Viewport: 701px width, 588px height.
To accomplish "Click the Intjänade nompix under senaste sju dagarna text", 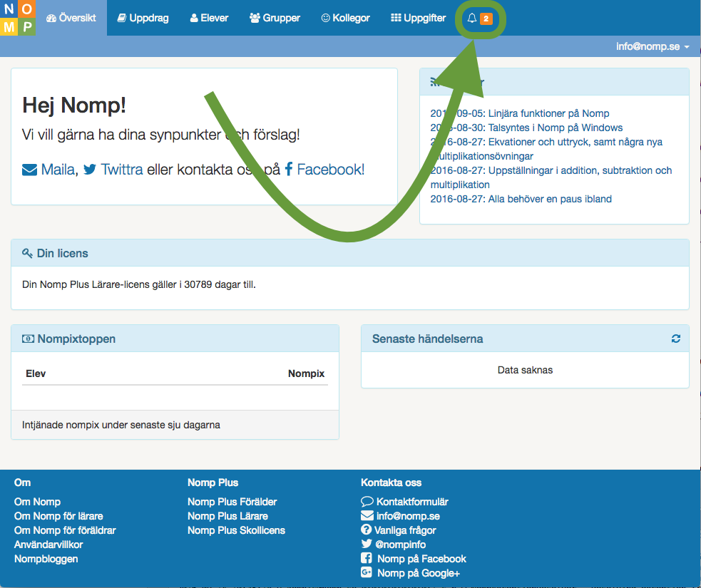I will click(x=121, y=425).
